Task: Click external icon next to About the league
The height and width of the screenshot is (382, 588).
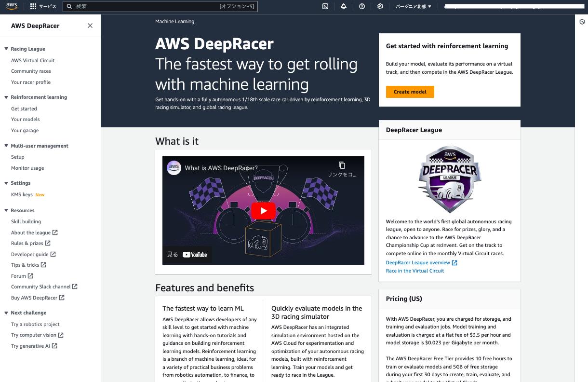Action: click(x=55, y=232)
